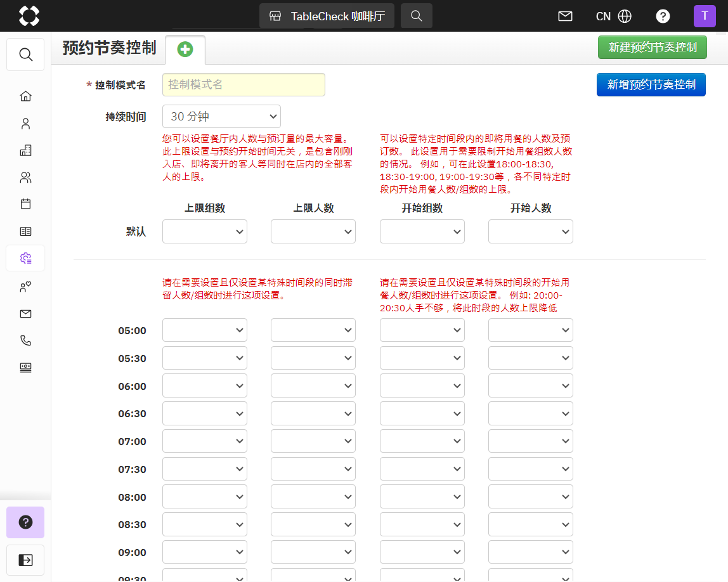This screenshot has width=728, height=582.
Task: Open the 05:30 上限人数 dropdown
Action: point(313,358)
